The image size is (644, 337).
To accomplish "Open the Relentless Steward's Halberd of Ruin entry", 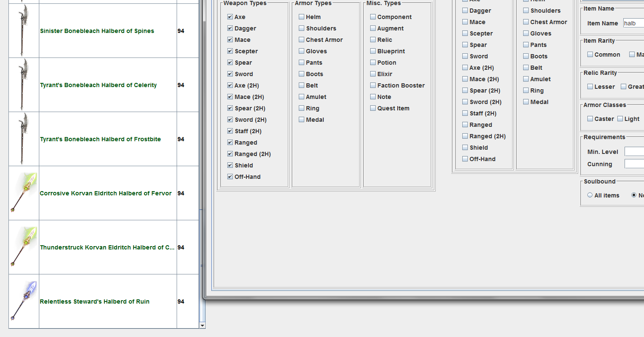I will pyautogui.click(x=95, y=301).
